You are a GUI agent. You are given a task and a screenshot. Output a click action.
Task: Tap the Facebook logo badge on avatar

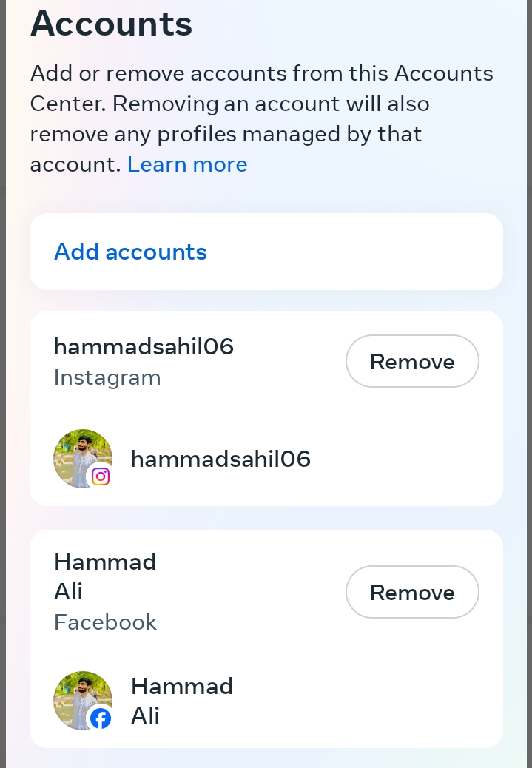101,718
